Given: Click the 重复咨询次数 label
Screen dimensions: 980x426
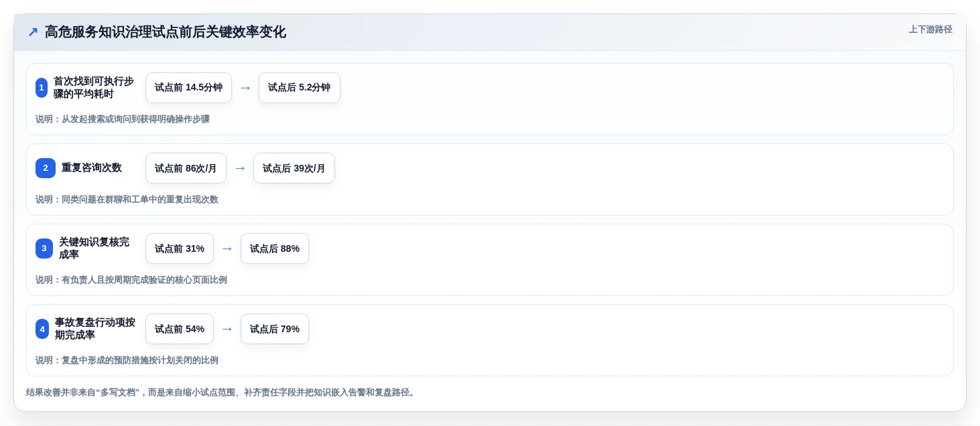Looking at the screenshot, I should pyautogui.click(x=92, y=168).
